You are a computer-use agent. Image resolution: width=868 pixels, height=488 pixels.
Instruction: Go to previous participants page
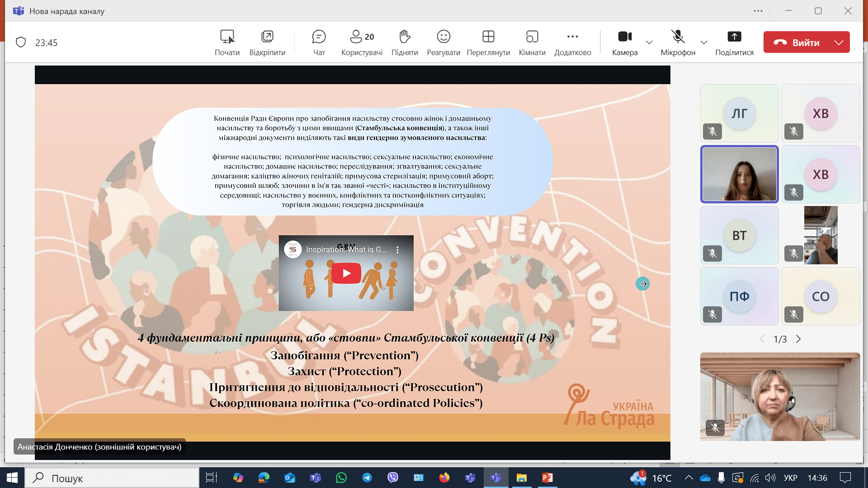point(762,339)
